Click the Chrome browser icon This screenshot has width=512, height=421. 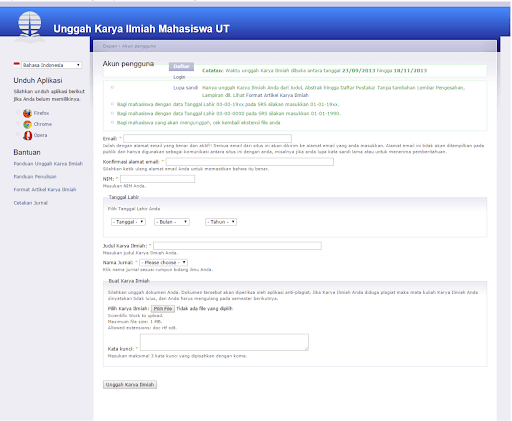[27, 124]
